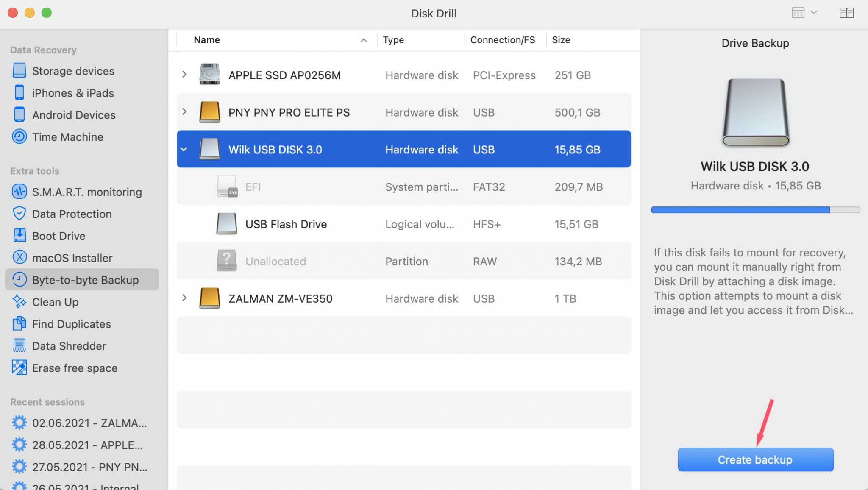Viewport: 868px width, 490px height.
Task: Open Storage devices under Data Recovery
Action: (x=73, y=71)
